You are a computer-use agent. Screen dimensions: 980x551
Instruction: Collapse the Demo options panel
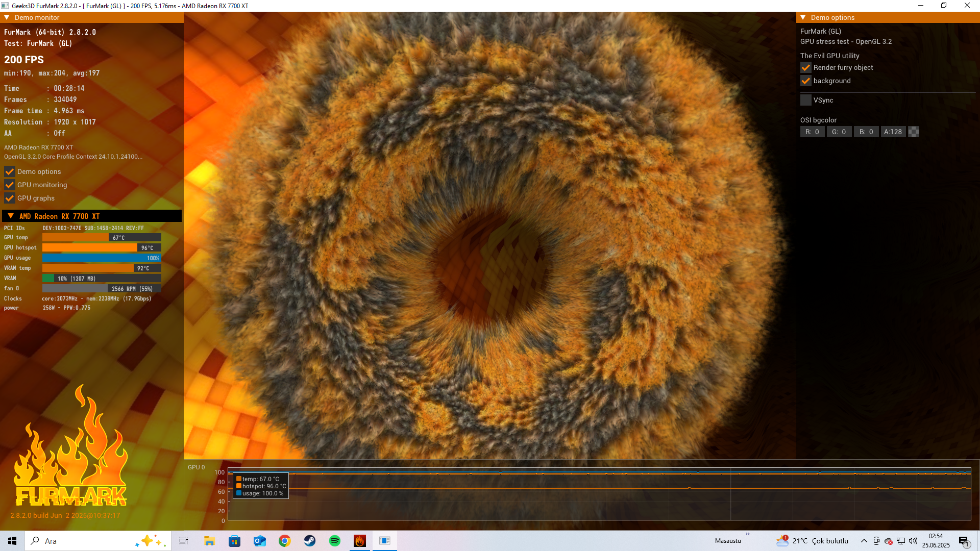point(803,17)
